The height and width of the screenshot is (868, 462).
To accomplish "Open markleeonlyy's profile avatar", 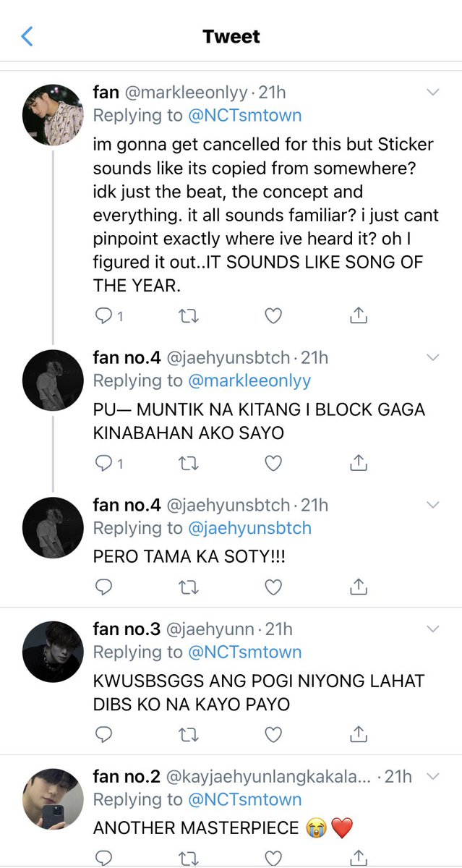I will pos(53,116).
